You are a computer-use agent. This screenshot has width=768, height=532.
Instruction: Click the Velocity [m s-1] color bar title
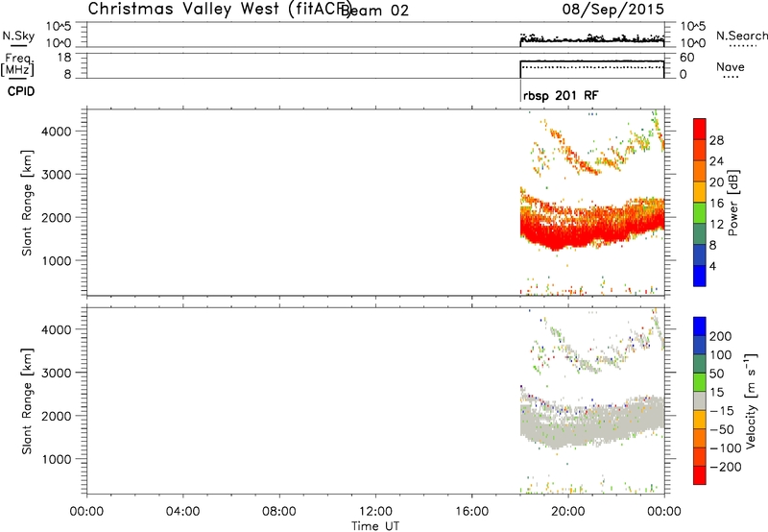tap(751, 401)
